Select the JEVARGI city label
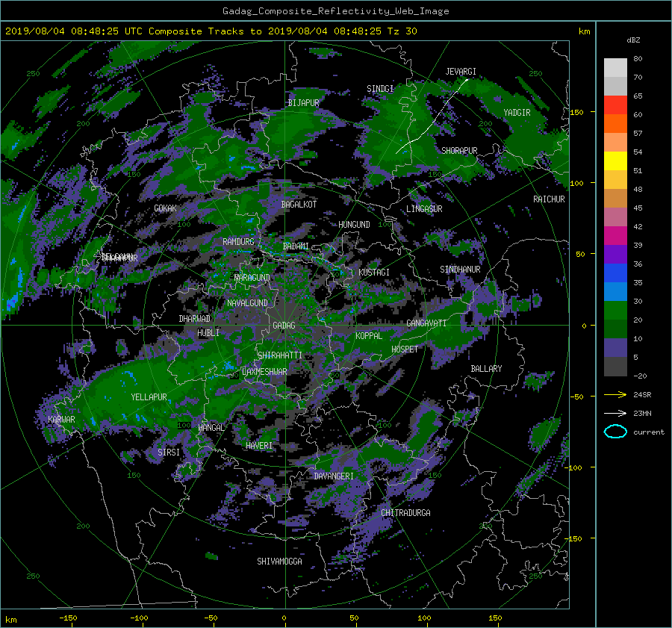 (461, 72)
